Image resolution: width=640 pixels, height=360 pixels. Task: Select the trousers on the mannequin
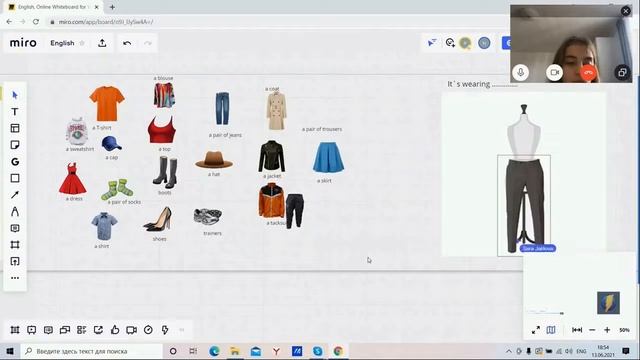[524, 205]
